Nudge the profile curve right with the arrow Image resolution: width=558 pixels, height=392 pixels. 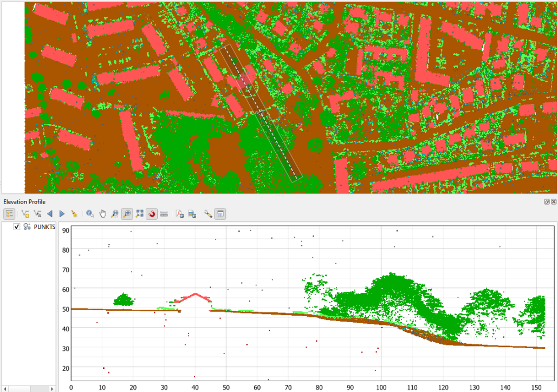(62, 213)
